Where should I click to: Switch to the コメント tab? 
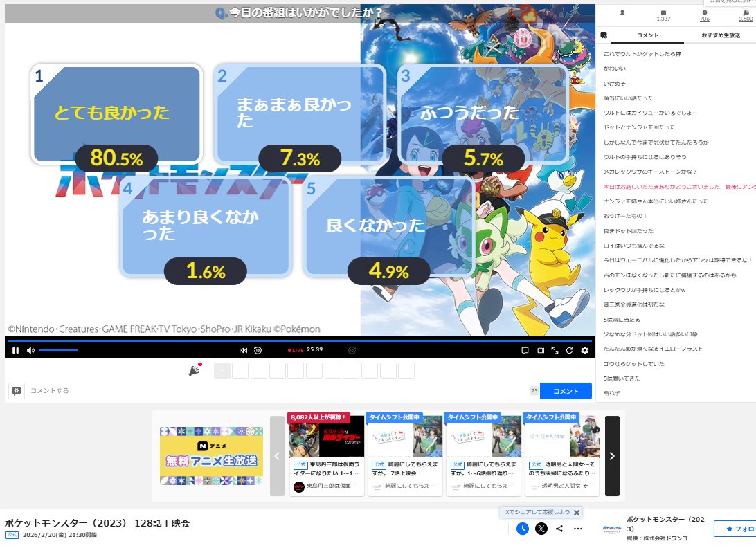647,35
